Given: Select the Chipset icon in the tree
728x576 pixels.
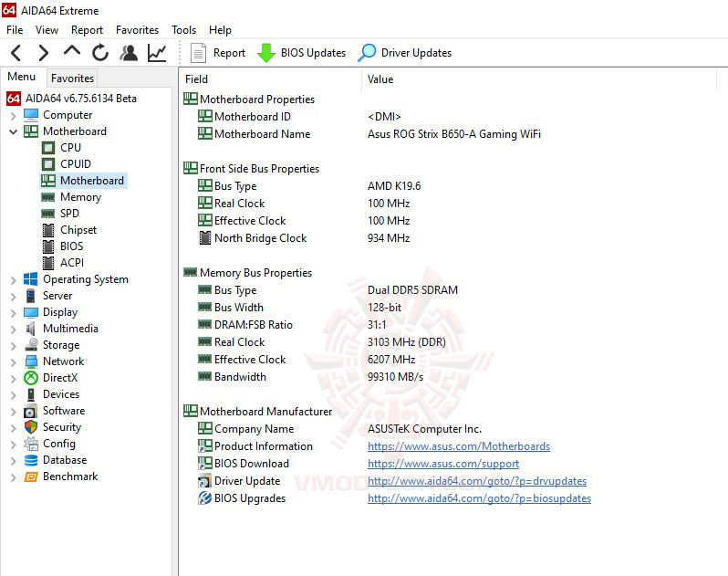Looking at the screenshot, I should (x=48, y=230).
